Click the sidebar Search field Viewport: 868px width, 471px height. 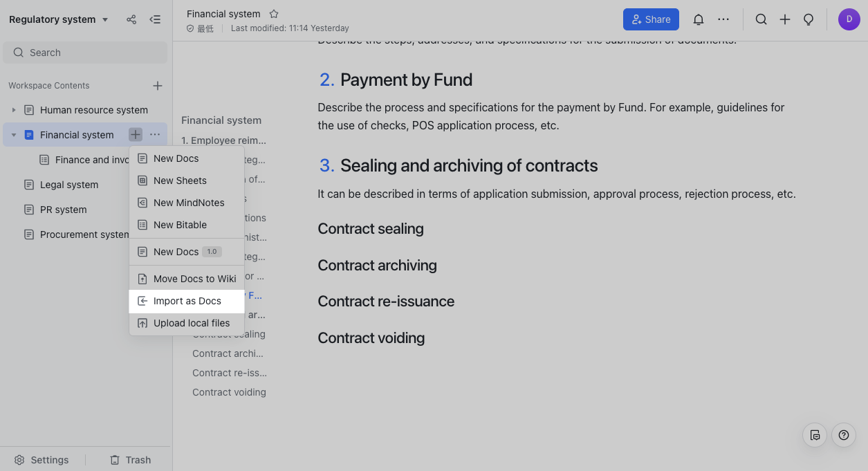click(x=85, y=53)
